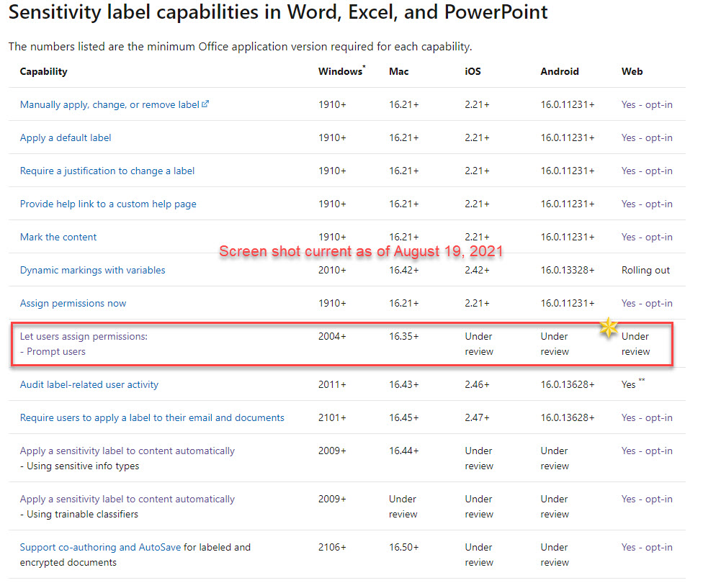703x588 pixels.
Task: Click '- Using sensitive info types' text
Action: 79,466
